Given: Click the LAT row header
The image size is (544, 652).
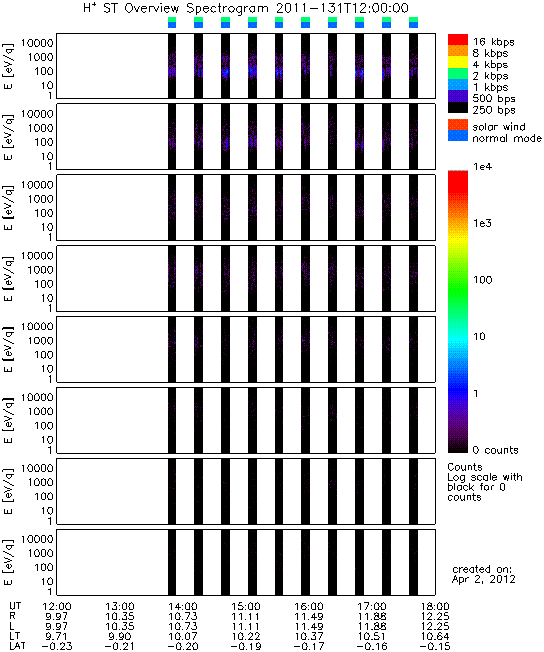Looking at the screenshot, I should click(17, 646).
